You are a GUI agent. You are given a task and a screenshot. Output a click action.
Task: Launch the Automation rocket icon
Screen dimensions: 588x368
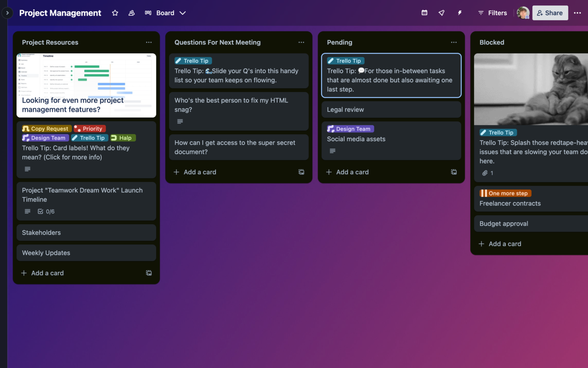pos(441,13)
